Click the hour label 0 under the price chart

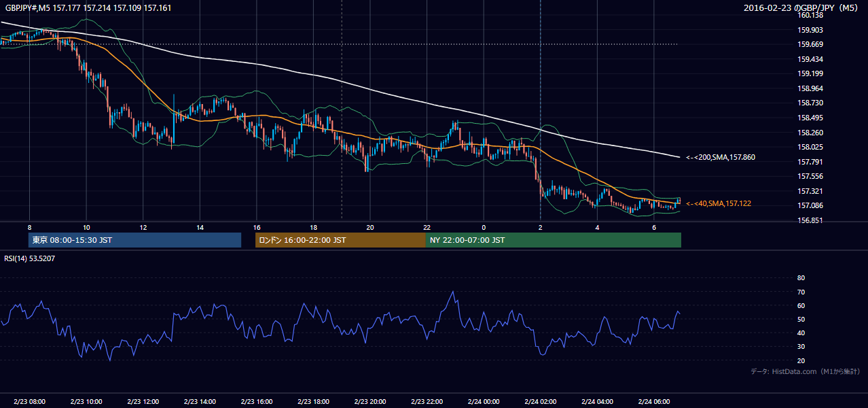484,227
